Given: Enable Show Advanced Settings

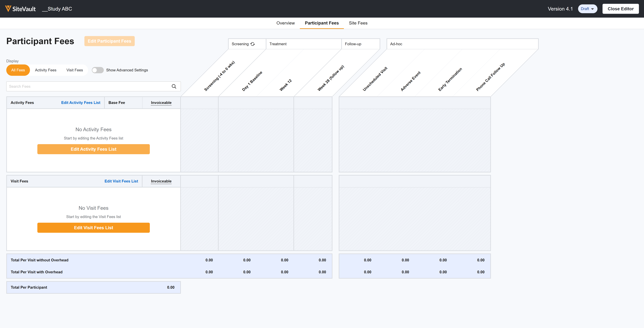Looking at the screenshot, I should [97, 70].
